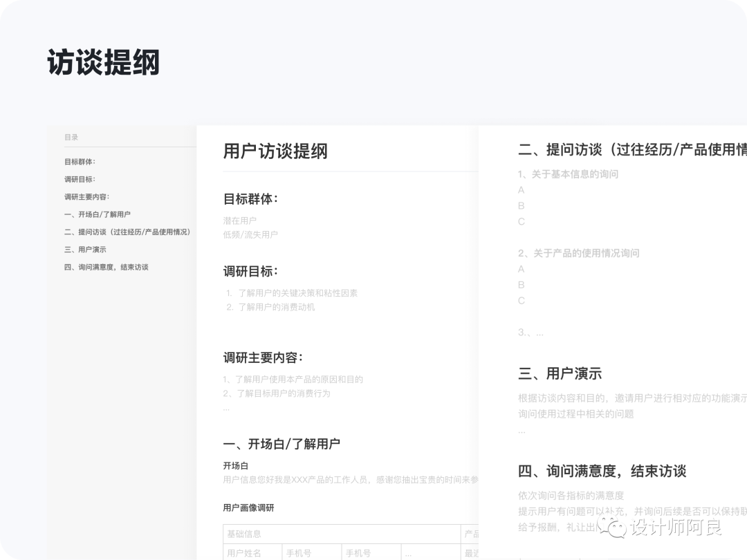Screen dimensions: 747x560
Task: Open 目标群体 entry in the table of contents
Action: point(80,162)
